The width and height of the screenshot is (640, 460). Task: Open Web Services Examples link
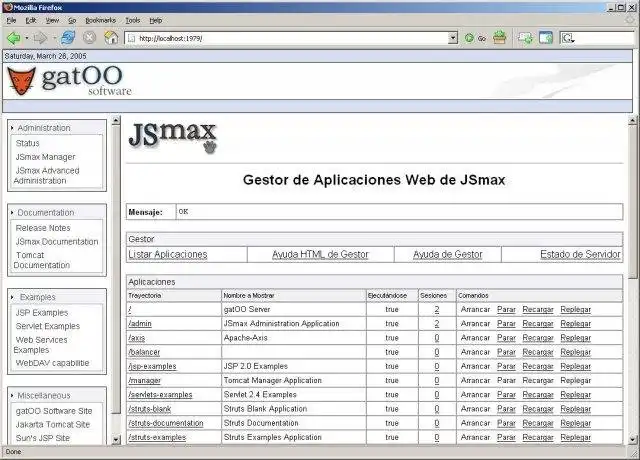tap(40, 345)
